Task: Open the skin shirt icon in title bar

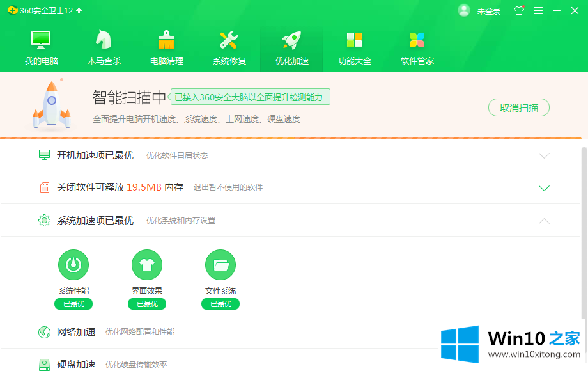Action: (519, 10)
